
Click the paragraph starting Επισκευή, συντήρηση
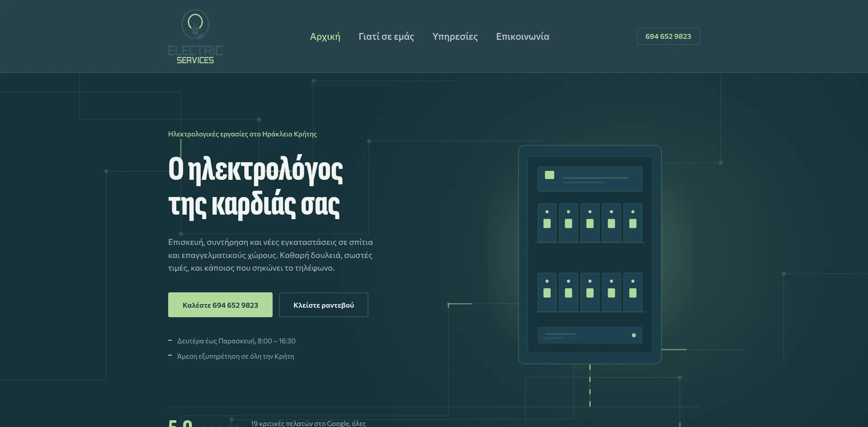point(270,255)
